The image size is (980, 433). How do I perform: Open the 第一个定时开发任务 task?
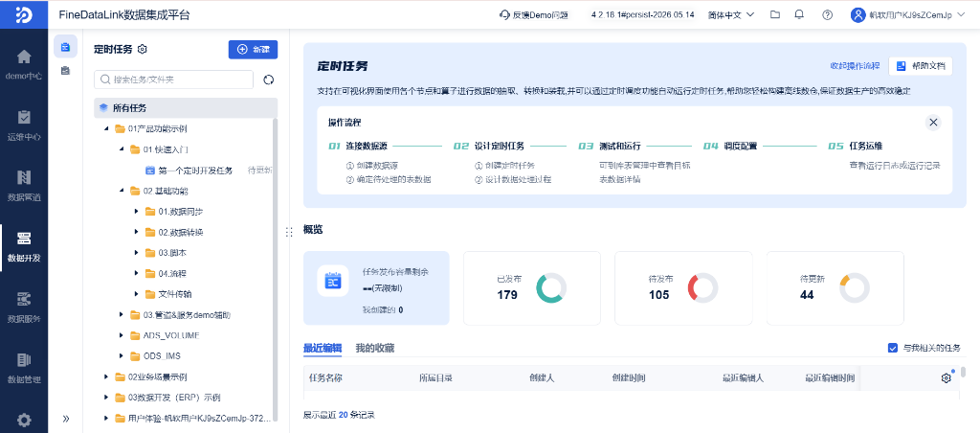195,171
